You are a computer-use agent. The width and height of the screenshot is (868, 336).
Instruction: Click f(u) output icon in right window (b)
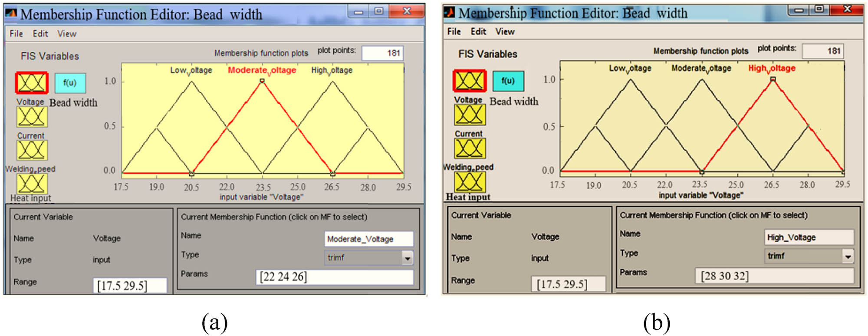point(508,81)
